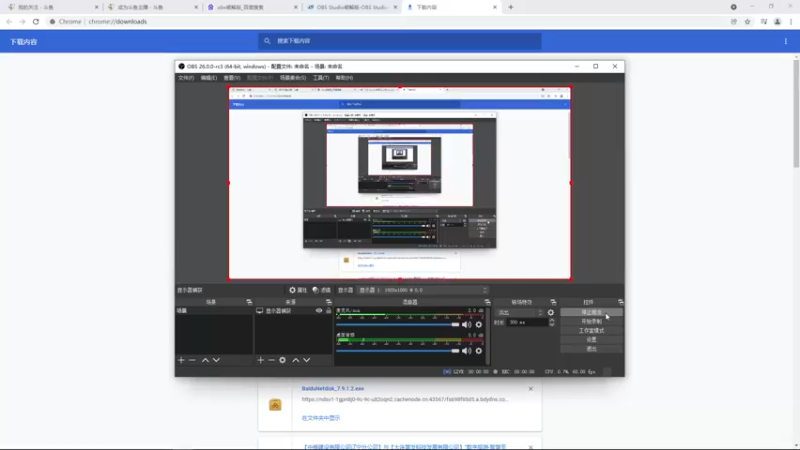Click the search downloads input field
This screenshot has width=800, height=450.
tap(400, 41)
